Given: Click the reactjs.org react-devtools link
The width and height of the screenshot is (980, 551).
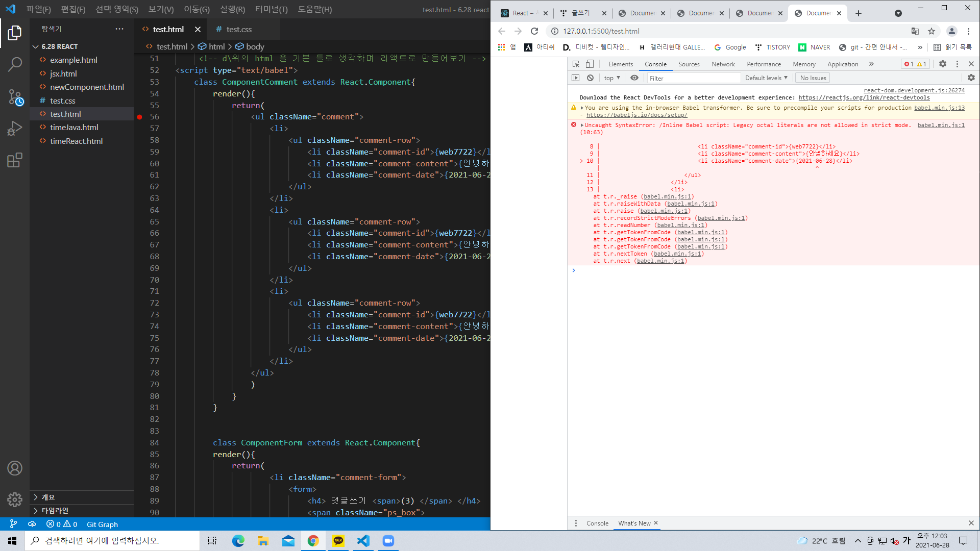Looking at the screenshot, I should pos(864,97).
